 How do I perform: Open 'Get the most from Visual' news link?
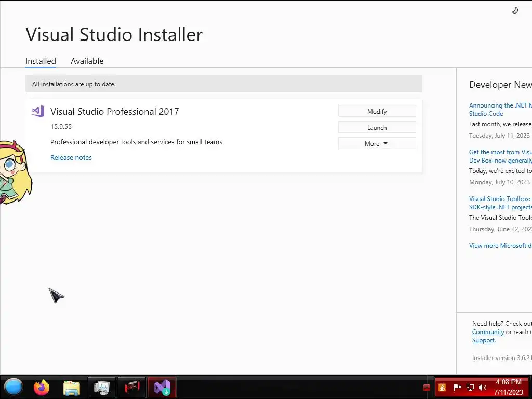(x=500, y=156)
